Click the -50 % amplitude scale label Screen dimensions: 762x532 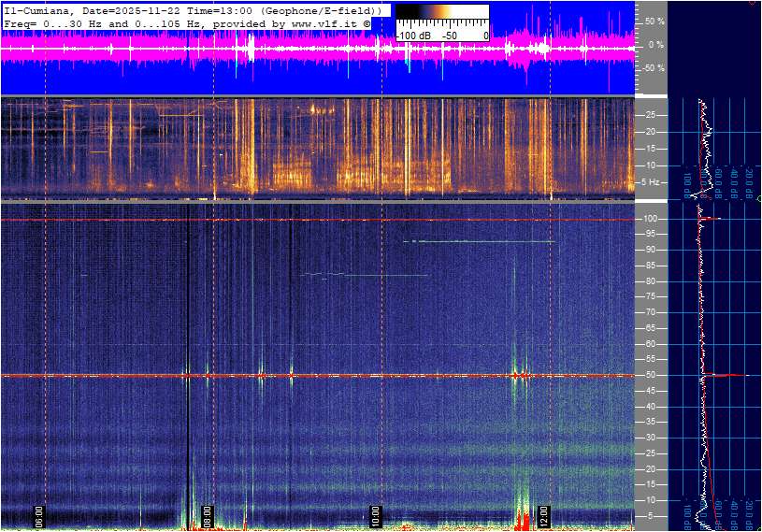tap(654, 68)
